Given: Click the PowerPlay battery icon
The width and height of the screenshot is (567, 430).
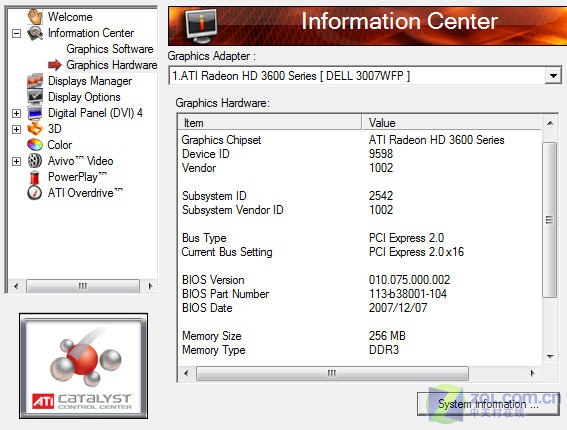Looking at the screenshot, I should tap(35, 177).
